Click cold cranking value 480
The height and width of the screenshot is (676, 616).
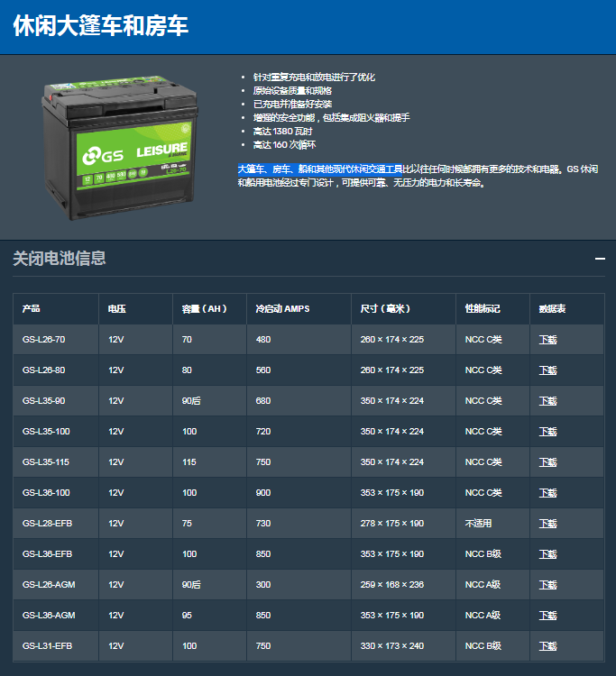pyautogui.click(x=263, y=340)
